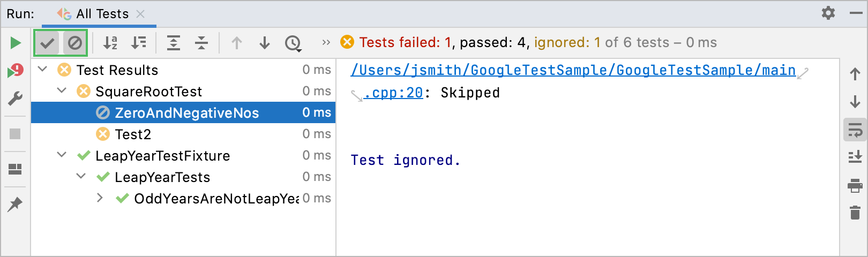Clear output using the trash icon

tap(855, 213)
